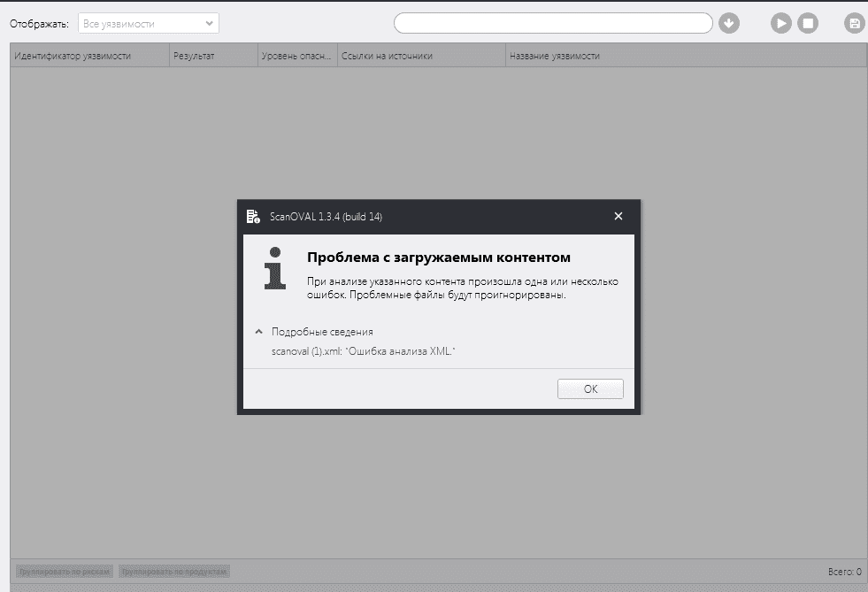Screen dimensions: 868x592
Task: Close the ScanOVAL error dialog with X
Action: coord(618,217)
